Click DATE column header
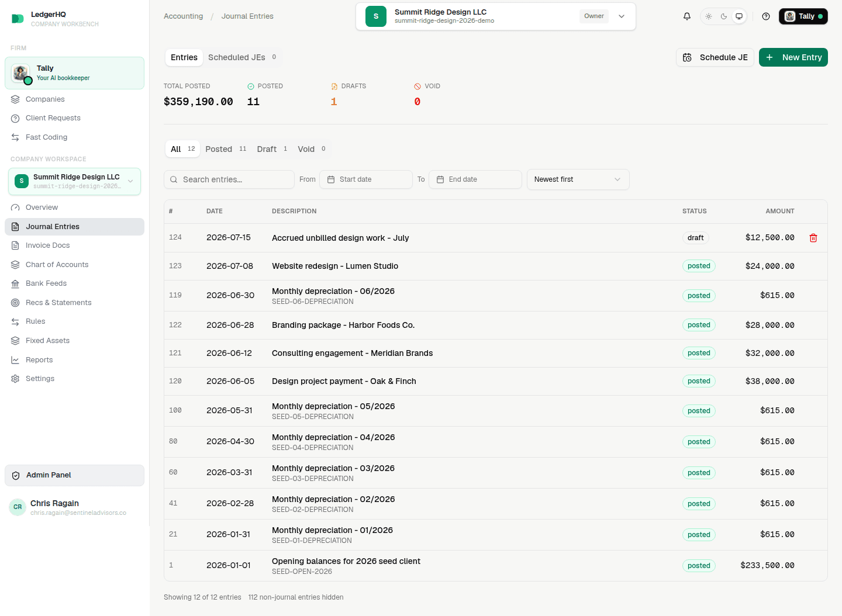Viewport: 842px width, 616px height. tap(215, 211)
